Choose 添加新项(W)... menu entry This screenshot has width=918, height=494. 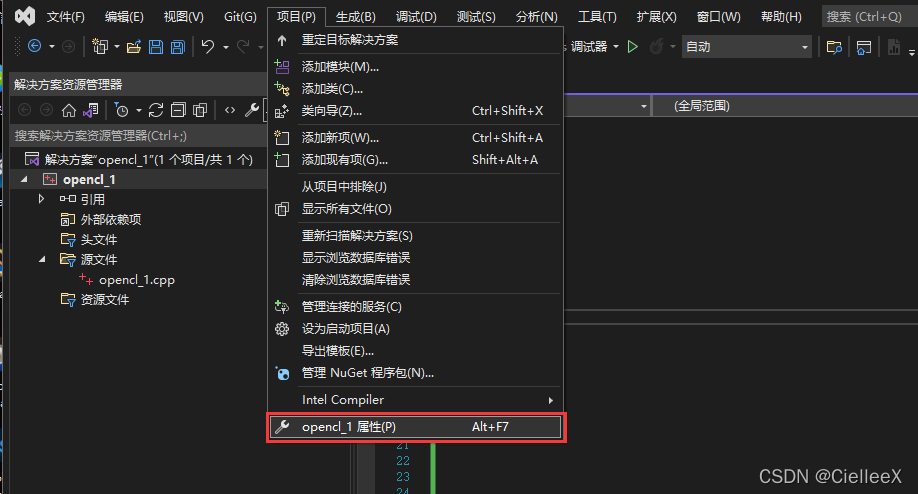416,138
